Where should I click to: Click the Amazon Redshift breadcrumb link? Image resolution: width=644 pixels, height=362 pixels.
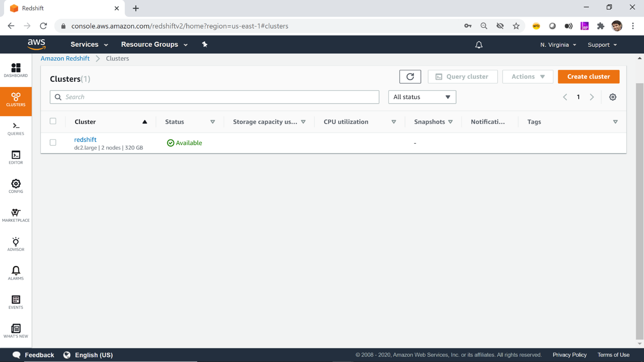(65, 59)
